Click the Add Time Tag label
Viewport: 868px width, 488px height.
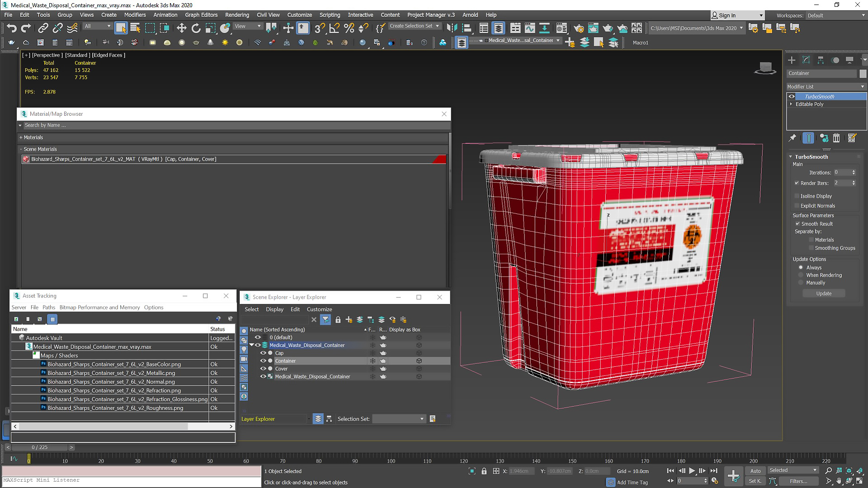pos(632,483)
